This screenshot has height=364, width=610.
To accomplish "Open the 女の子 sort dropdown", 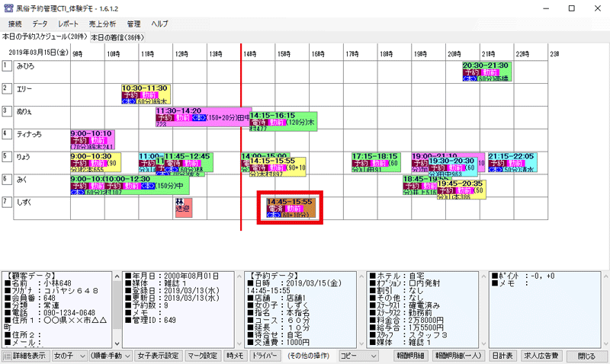I will 66,356.
